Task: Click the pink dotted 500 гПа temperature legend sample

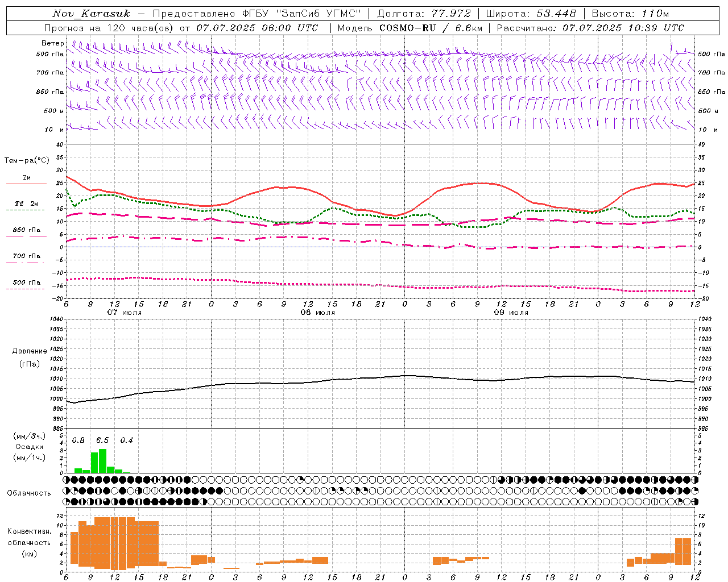Action: coord(26,289)
